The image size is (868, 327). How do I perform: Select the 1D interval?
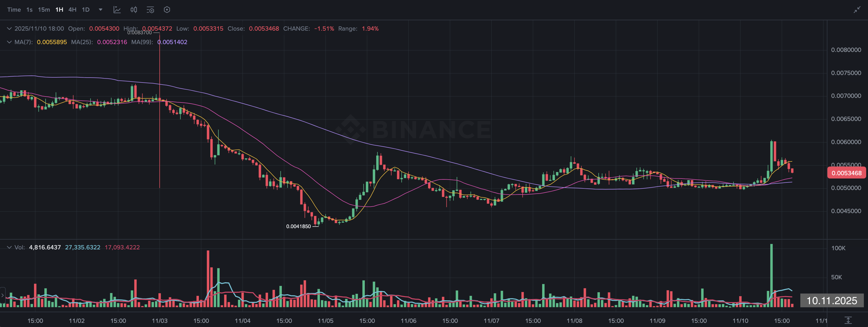[x=86, y=10]
